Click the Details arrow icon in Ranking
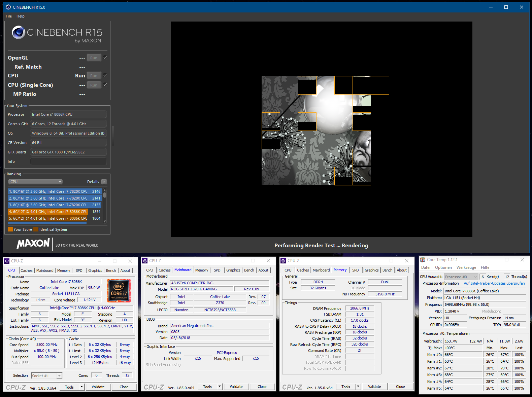 [104, 182]
